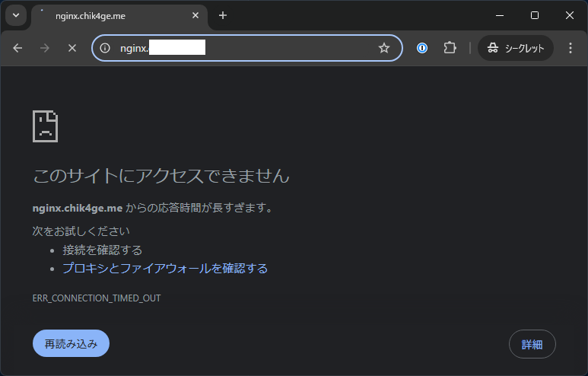The image size is (588, 376).
Task: Click the ERR_CONNECTION_TIMED_OUT error code text
Action: pos(97,298)
